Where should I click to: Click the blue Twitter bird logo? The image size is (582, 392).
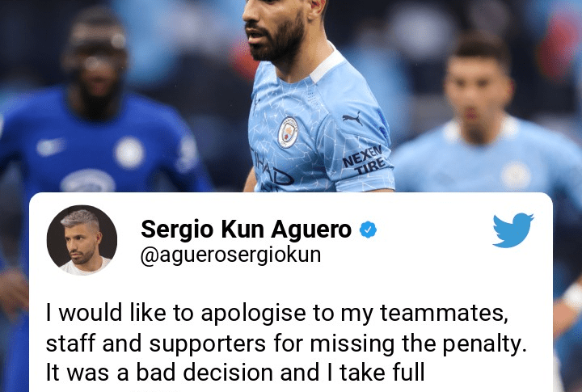click(513, 230)
